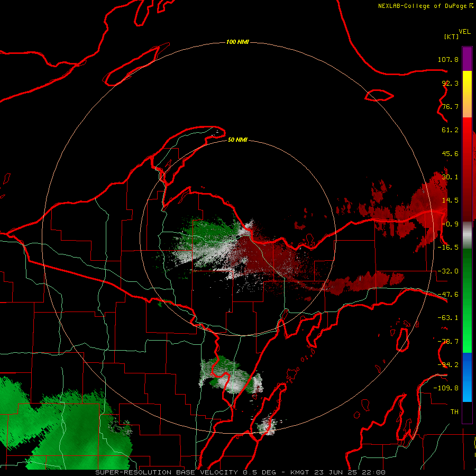Click the 14.5 velocity scale value
The image size is (476, 476).
click(450, 200)
